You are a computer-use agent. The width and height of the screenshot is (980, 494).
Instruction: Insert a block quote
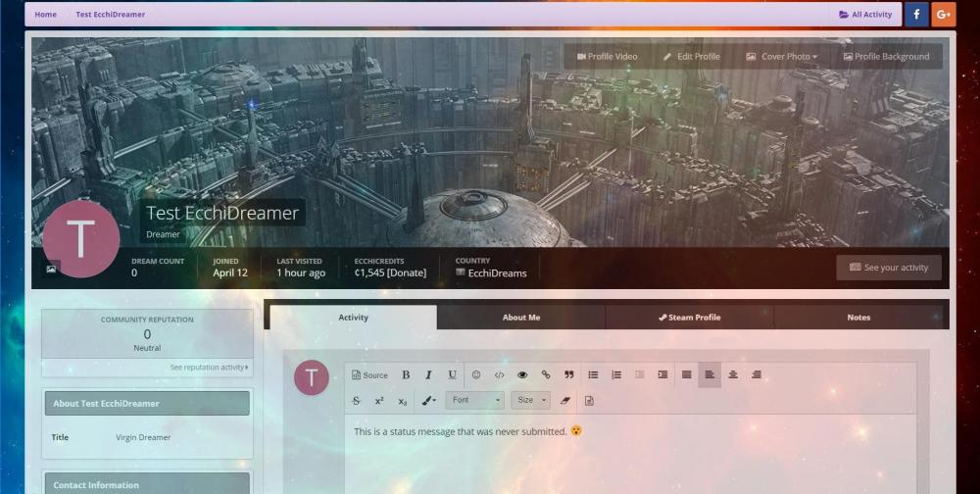[568, 375]
